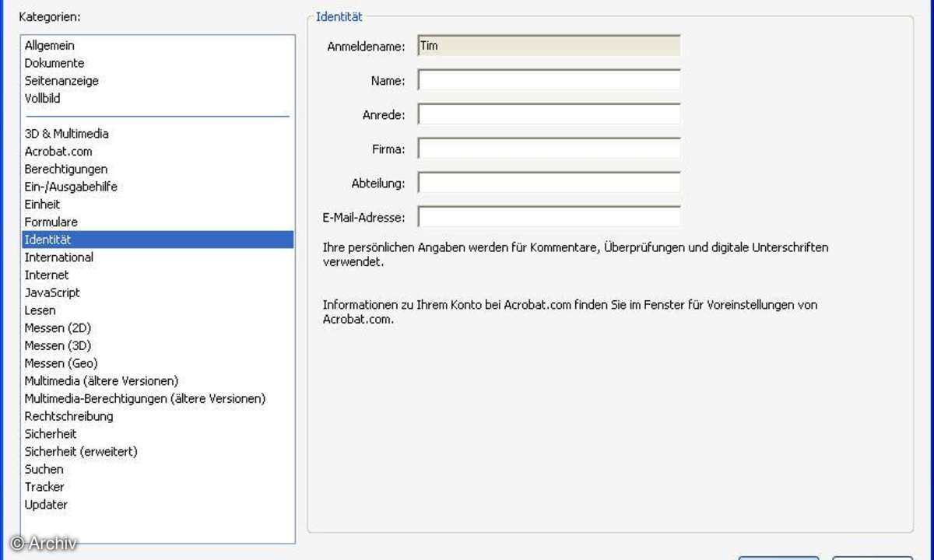Select highlighted Identität category
The width and height of the screenshot is (934, 560).
158,240
